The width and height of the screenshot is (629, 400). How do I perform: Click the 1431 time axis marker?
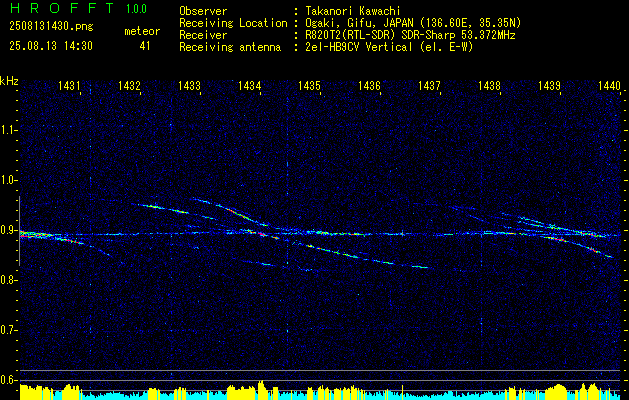tap(69, 85)
